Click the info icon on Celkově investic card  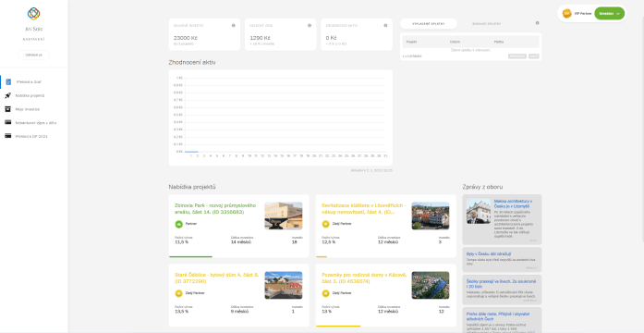coord(233,26)
